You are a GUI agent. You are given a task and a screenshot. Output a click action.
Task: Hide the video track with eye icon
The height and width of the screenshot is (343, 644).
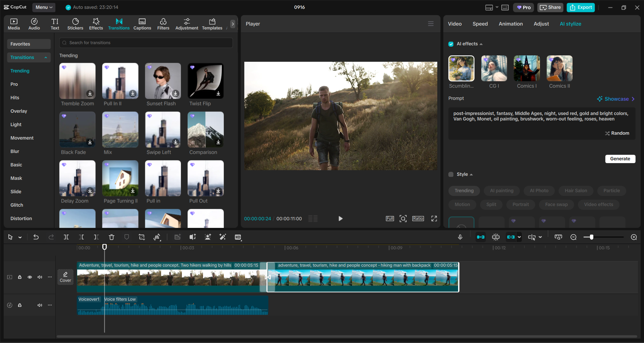[30, 277]
